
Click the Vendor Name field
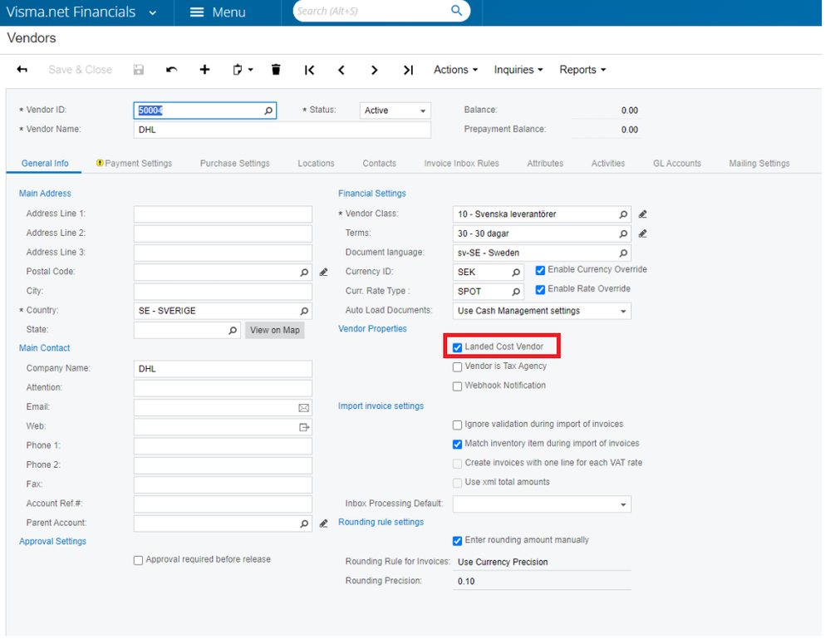[x=282, y=130]
